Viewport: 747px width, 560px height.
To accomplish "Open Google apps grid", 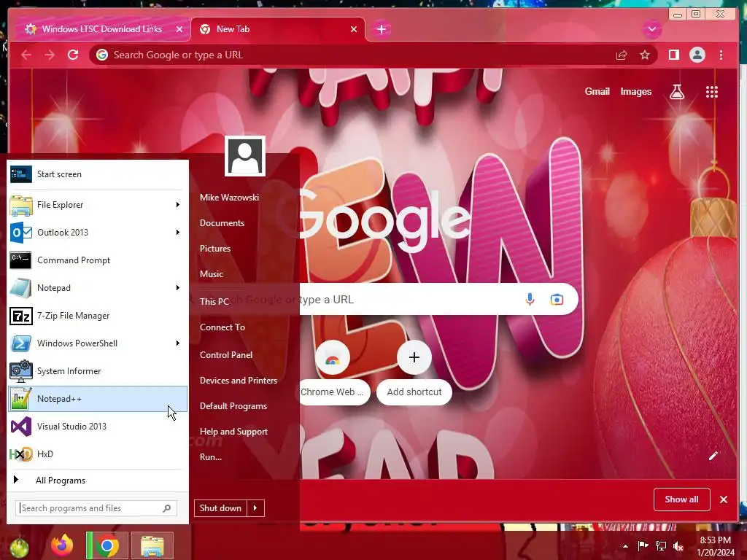I will 712,91.
